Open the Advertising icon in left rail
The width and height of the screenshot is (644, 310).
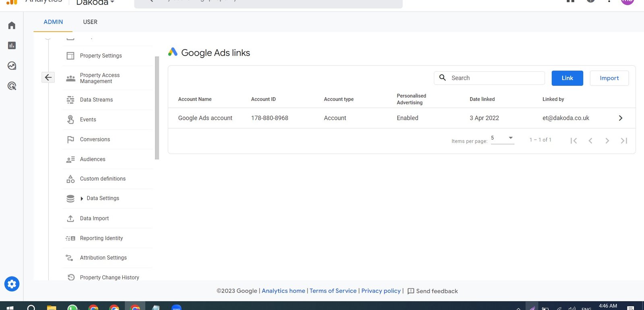click(x=12, y=86)
